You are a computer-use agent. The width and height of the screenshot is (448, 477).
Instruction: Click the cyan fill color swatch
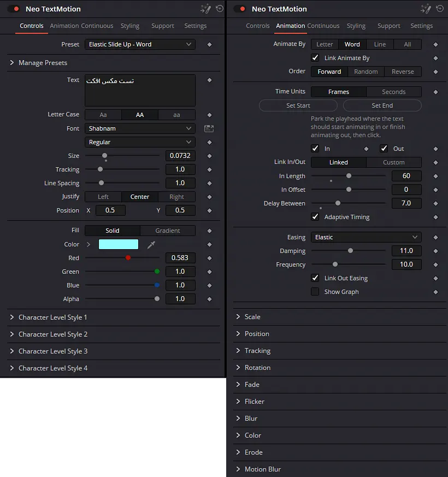point(119,244)
